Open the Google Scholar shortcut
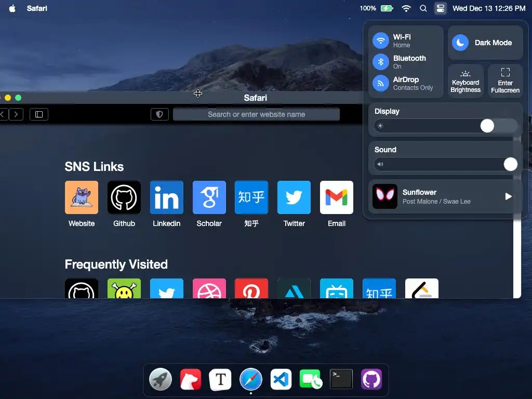The image size is (532, 399). click(x=209, y=197)
